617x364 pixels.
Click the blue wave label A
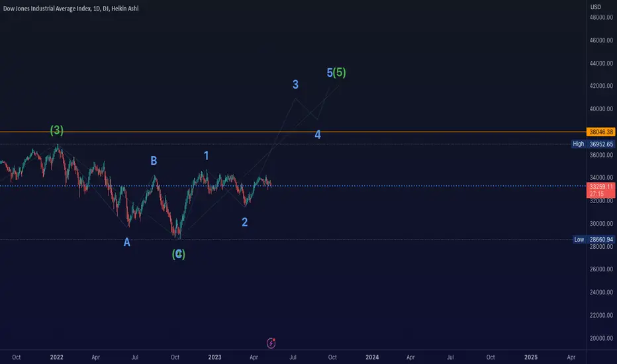(126, 242)
